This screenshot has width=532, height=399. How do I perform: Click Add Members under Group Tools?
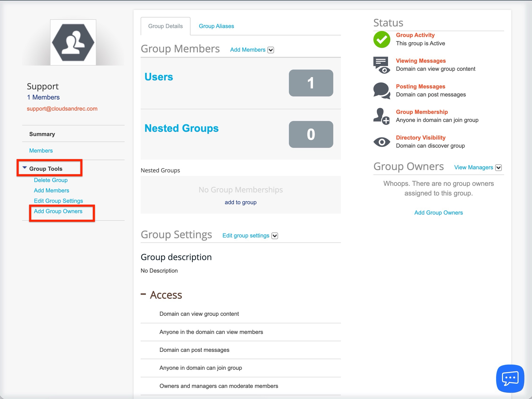[51, 191]
